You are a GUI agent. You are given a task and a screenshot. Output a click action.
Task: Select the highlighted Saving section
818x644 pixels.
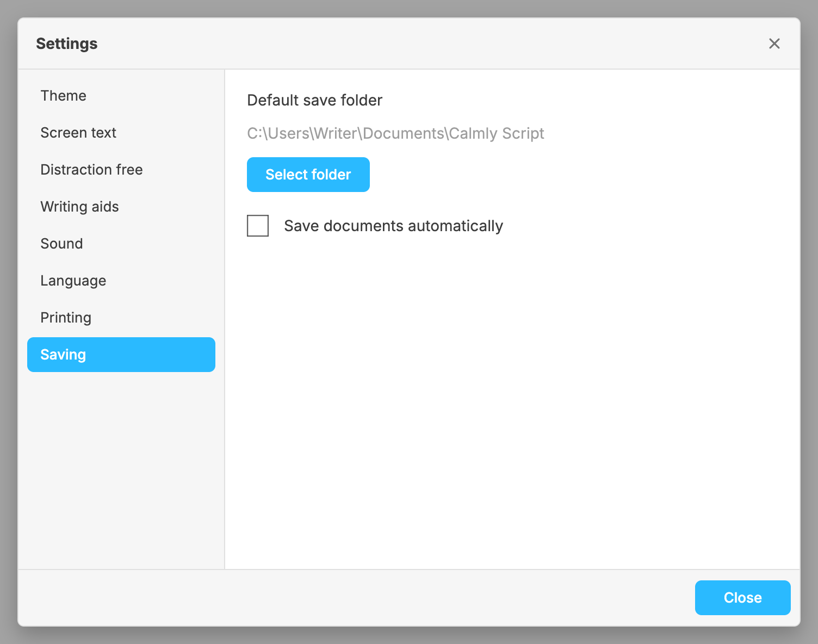coord(121,355)
